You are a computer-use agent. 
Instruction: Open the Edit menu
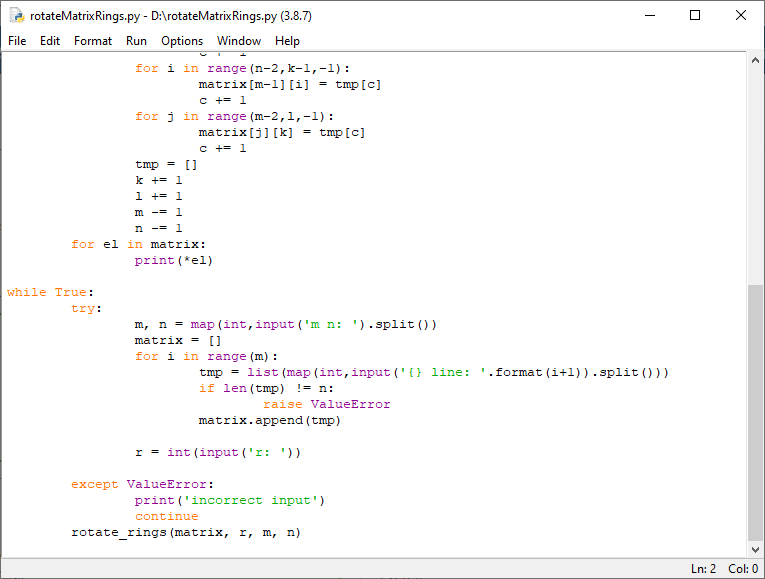(50, 41)
